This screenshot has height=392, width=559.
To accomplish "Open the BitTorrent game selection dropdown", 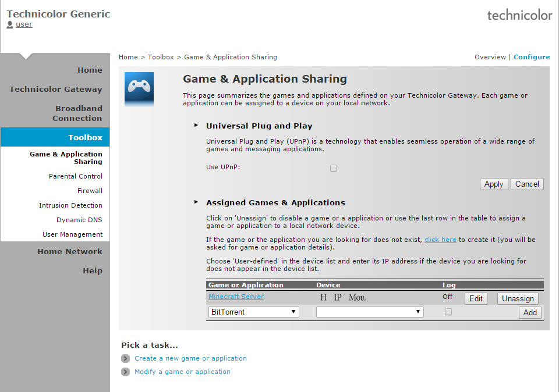I will coord(253,312).
